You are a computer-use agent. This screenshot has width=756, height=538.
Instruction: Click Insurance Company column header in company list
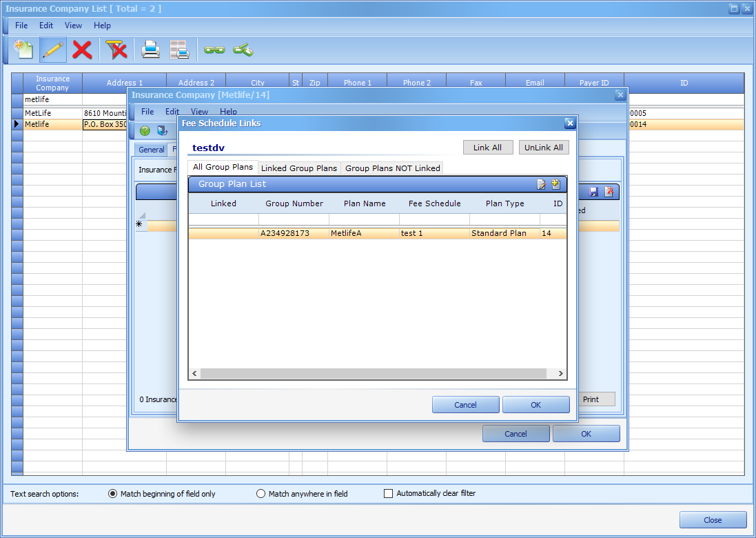click(x=52, y=83)
